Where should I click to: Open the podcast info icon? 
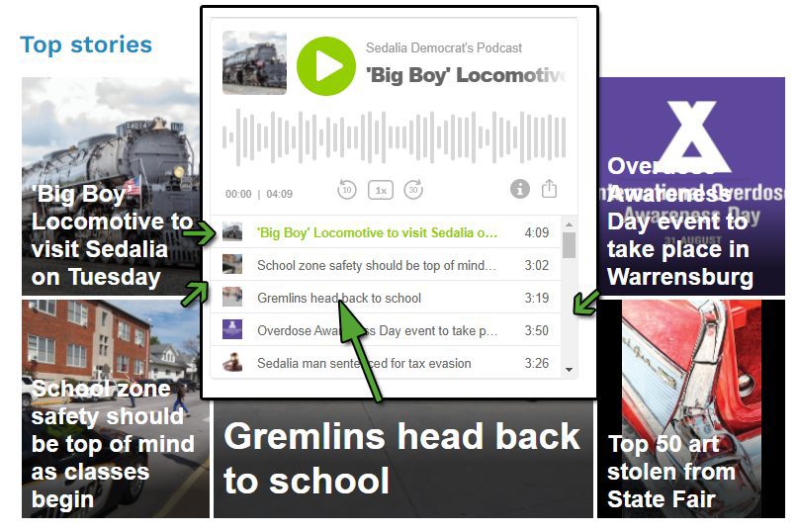[519, 189]
